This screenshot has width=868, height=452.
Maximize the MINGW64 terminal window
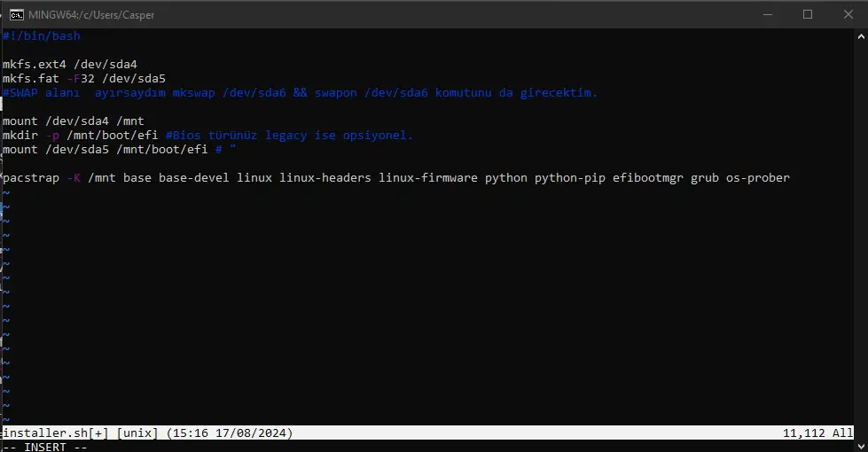808,14
